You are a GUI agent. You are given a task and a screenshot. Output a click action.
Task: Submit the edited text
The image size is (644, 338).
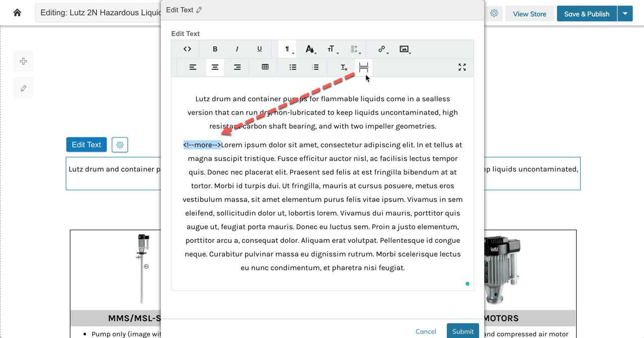[463, 331]
